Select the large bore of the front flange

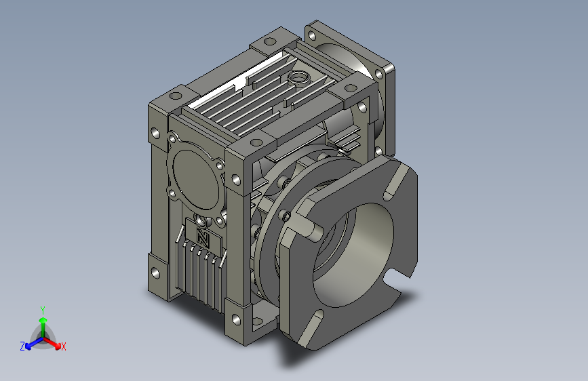(353, 256)
